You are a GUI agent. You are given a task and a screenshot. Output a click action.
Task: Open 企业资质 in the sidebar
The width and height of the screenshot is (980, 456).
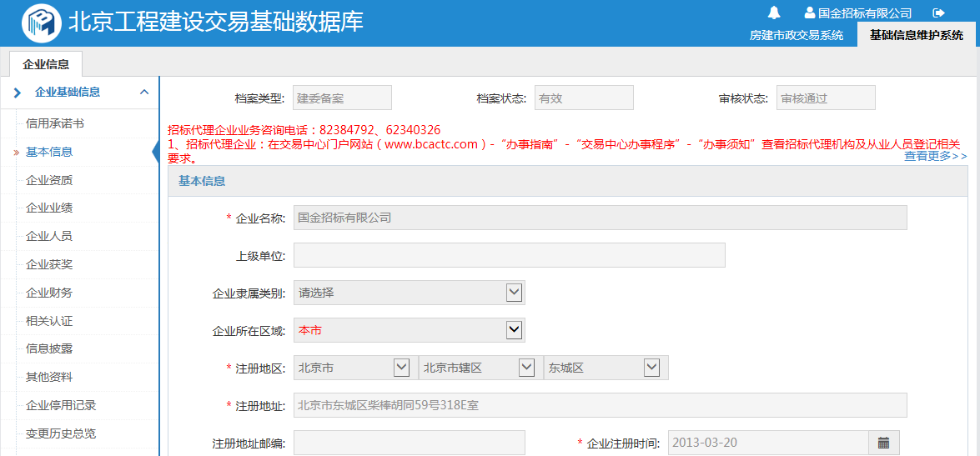pos(49,180)
